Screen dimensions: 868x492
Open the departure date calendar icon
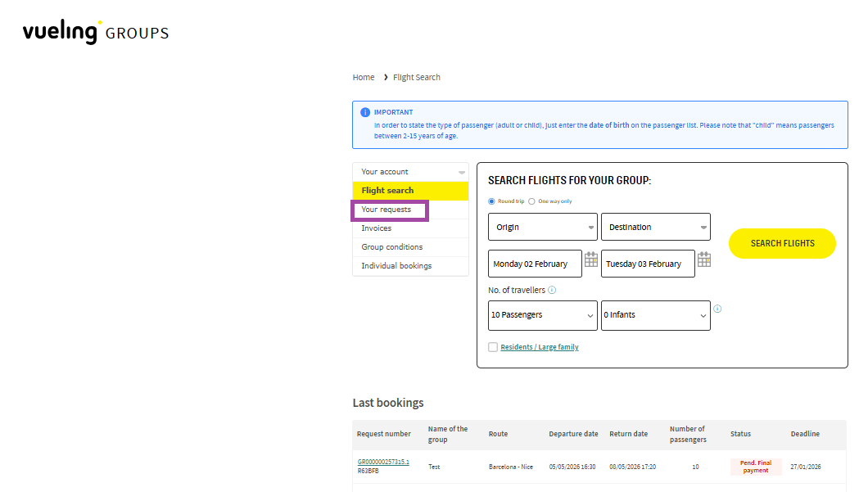[x=591, y=260]
